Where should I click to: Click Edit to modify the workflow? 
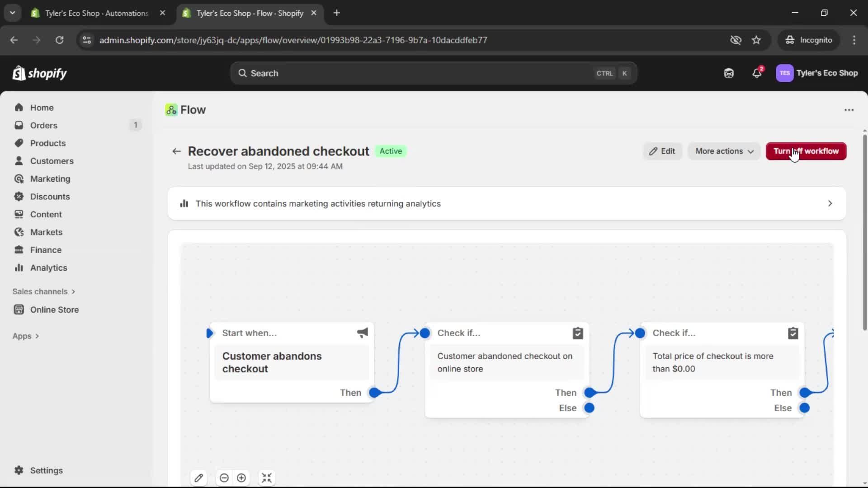point(662,151)
